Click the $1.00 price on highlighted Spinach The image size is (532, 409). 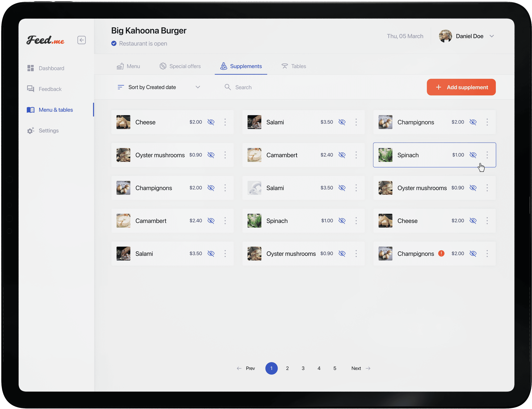coord(458,155)
